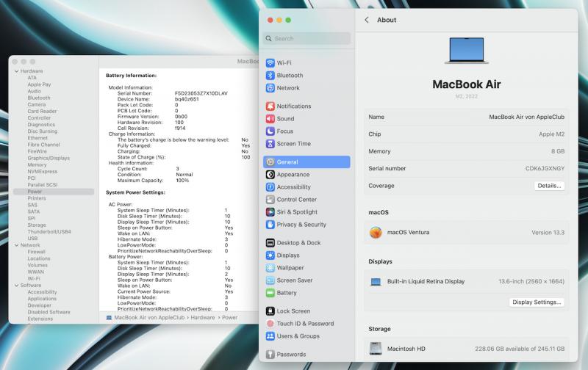Open Notifications settings icon
The width and height of the screenshot is (588, 370).
(270, 106)
